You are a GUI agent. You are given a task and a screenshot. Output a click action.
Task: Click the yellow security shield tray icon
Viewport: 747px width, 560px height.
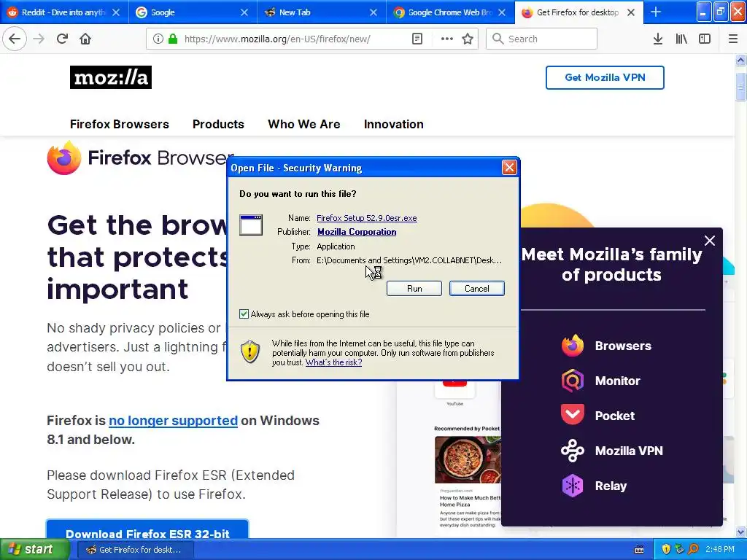[666, 550]
